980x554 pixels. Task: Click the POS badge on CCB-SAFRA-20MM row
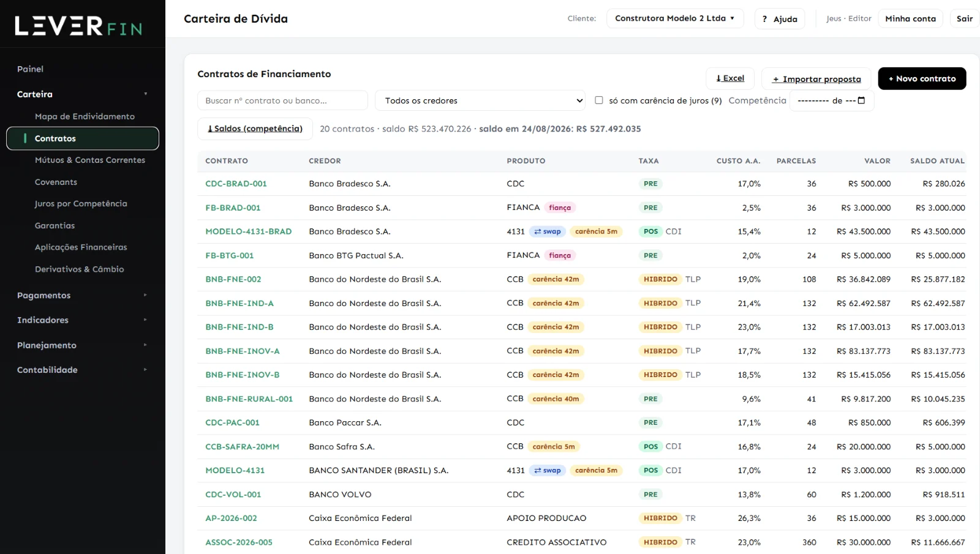click(650, 447)
